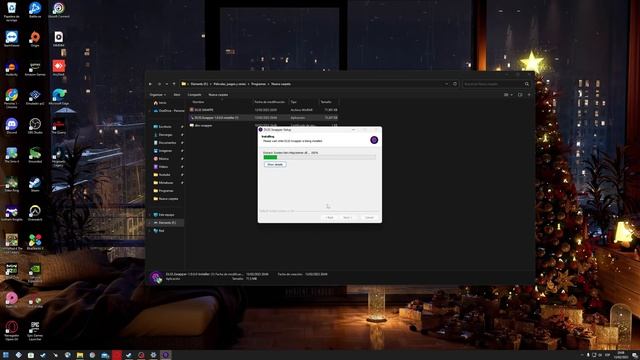640x360 pixels.
Task: Open File Explorer from the taskbar
Action: (80, 355)
